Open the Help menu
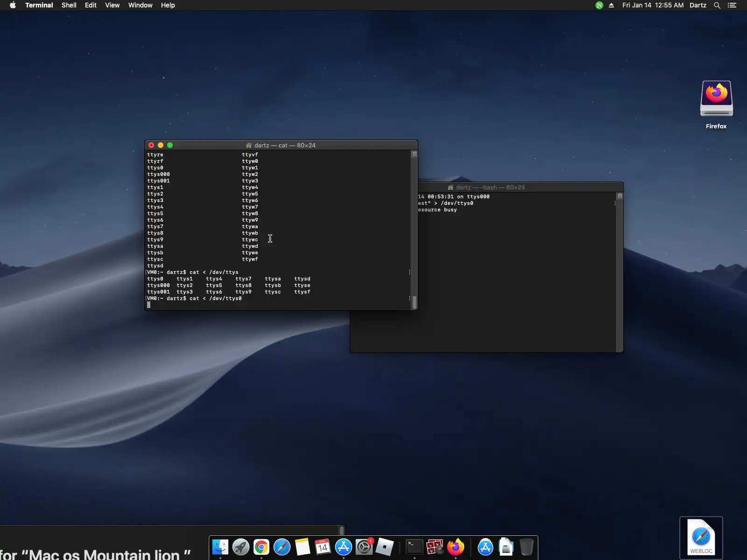747x560 pixels. tap(168, 5)
